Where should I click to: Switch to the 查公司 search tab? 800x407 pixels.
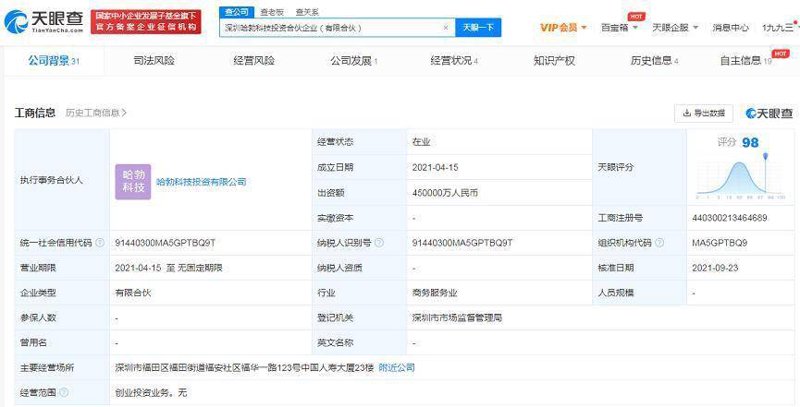pos(237,12)
